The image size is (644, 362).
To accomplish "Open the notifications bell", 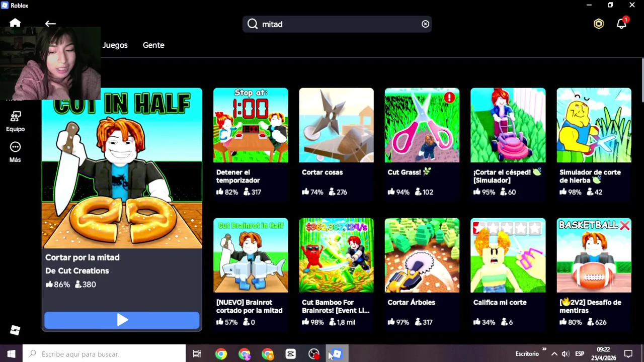I will click(622, 24).
